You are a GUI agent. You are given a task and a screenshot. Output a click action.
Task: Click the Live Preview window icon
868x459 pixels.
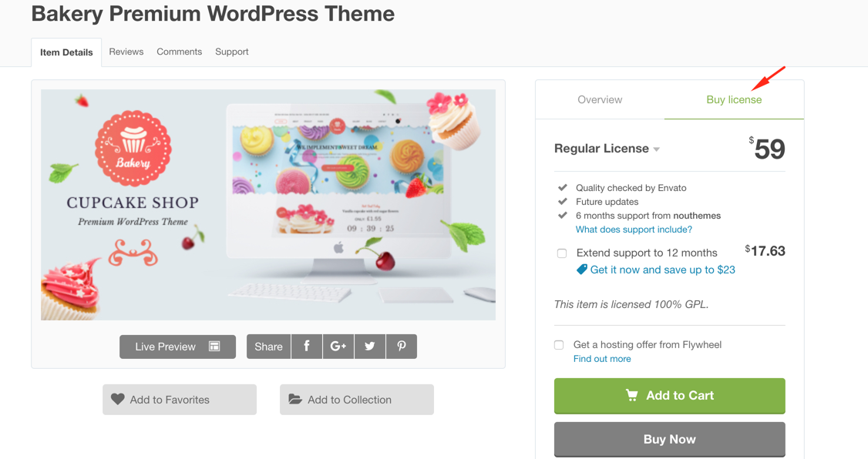pyautogui.click(x=214, y=347)
